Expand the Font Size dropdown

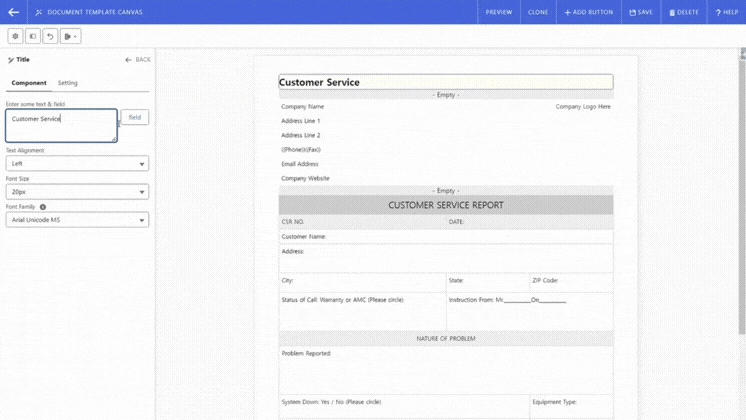tap(77, 192)
